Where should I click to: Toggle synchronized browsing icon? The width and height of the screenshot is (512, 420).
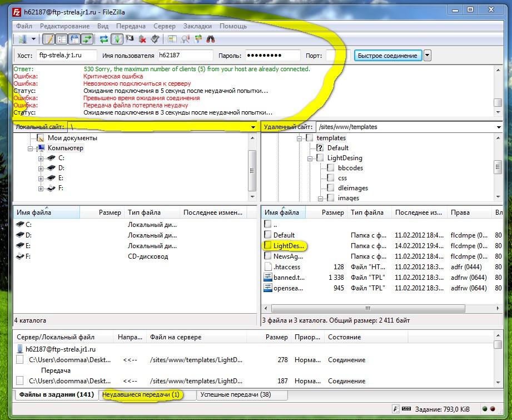point(198,39)
